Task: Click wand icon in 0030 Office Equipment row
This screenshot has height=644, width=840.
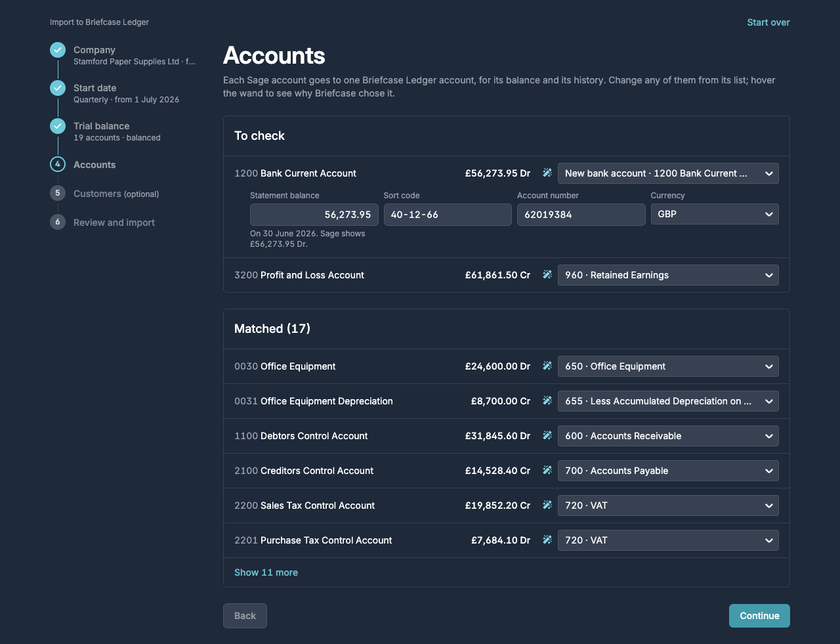Action: tap(547, 366)
